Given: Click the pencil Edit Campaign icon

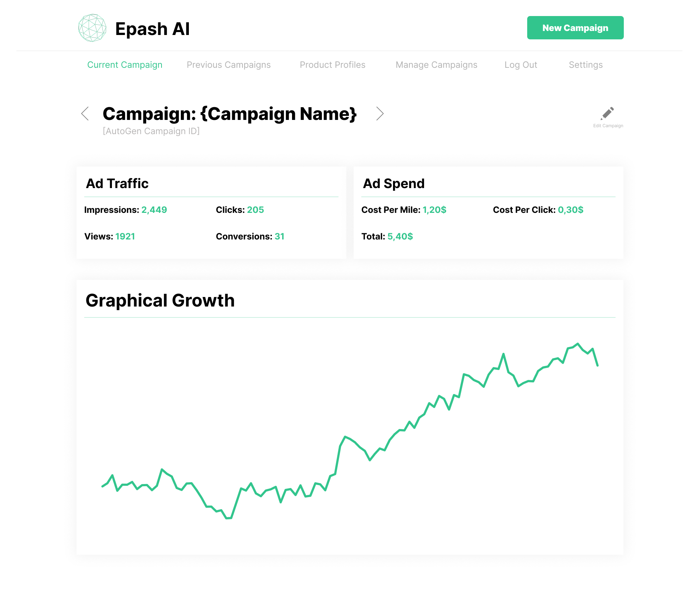Looking at the screenshot, I should [607, 113].
